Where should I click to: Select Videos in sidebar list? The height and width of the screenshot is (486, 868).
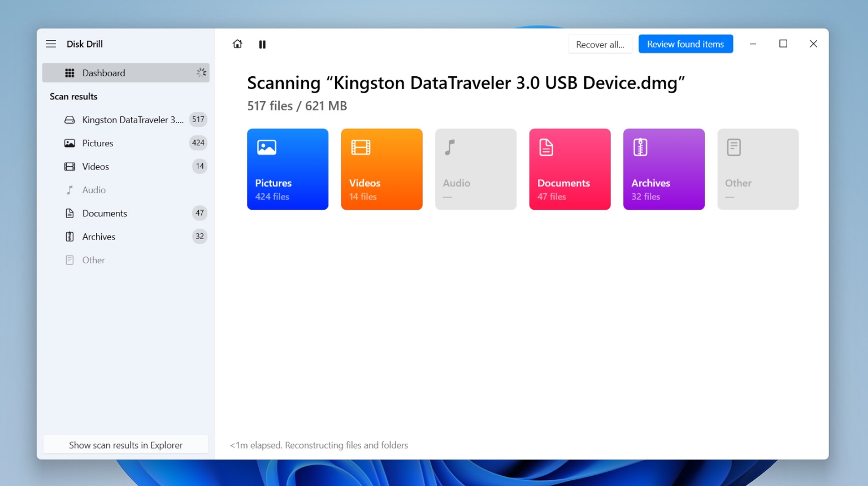[126, 167]
